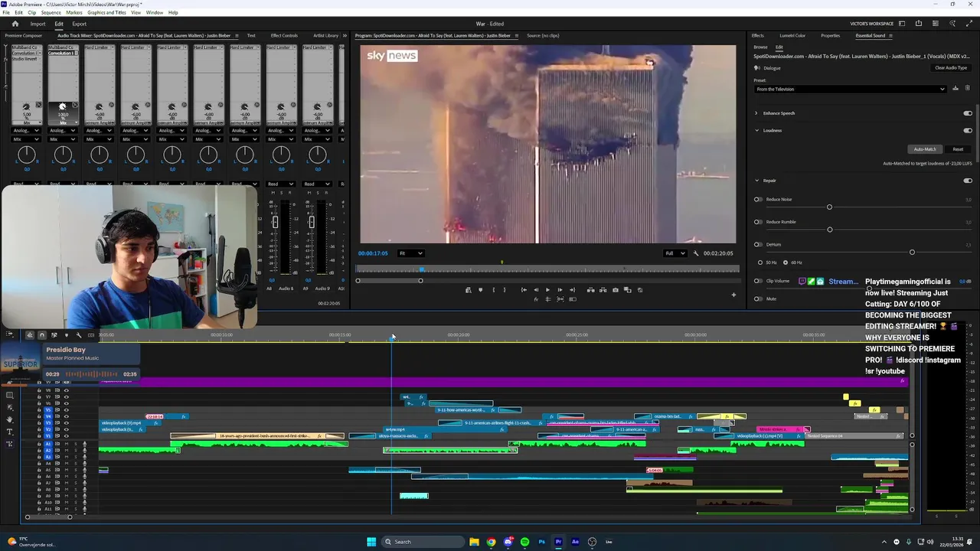Click timeline Add Marker icon
This screenshot has width=980, height=551.
(67, 335)
